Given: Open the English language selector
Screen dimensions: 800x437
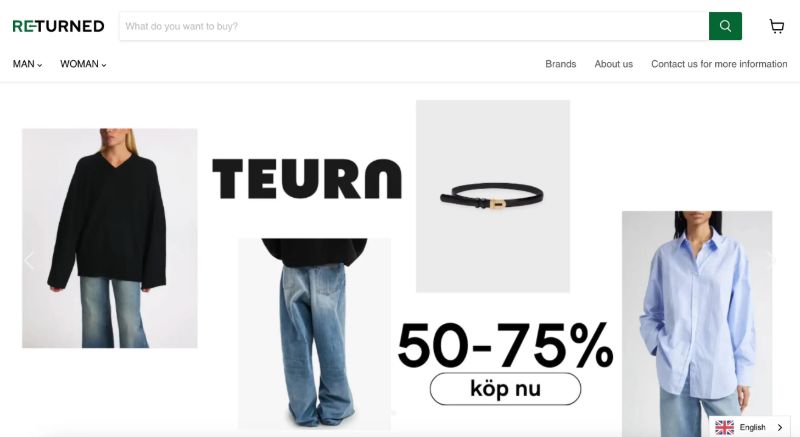Looking at the screenshot, I should click(x=749, y=427).
